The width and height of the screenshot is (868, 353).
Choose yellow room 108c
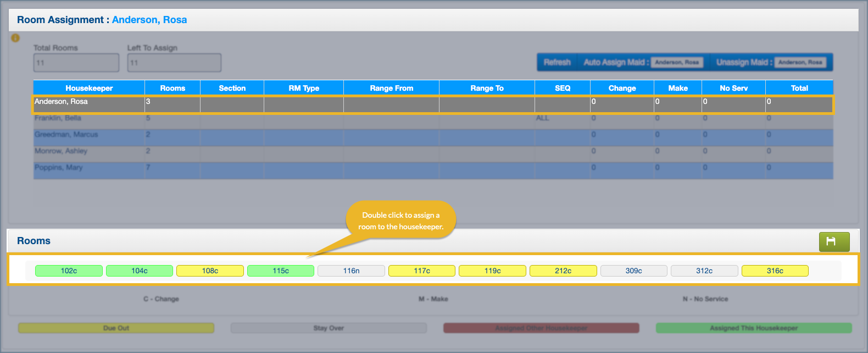coord(210,271)
